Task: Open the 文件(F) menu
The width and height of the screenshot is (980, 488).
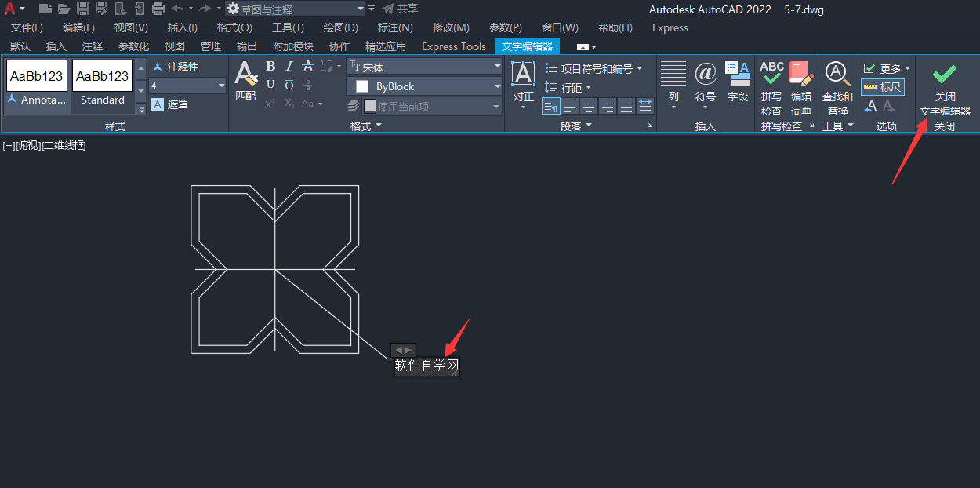Action: (27, 27)
